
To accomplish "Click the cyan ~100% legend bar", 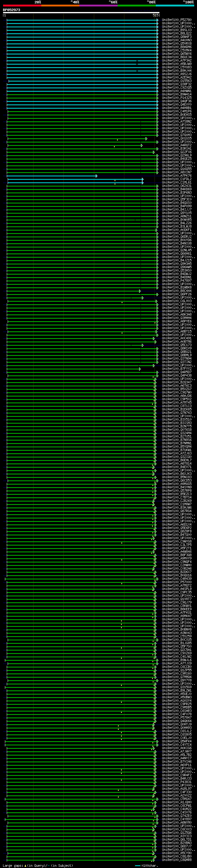I will (x=175, y=6).
